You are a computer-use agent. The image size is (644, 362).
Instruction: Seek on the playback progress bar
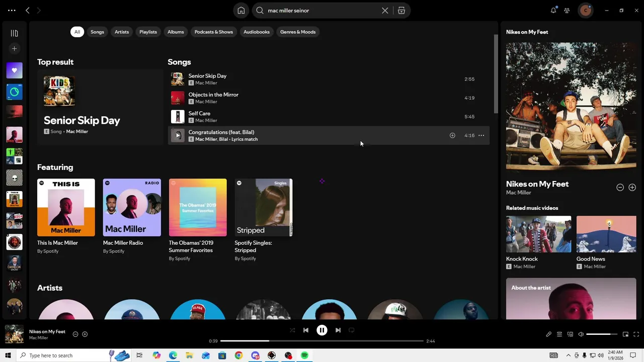point(322,341)
